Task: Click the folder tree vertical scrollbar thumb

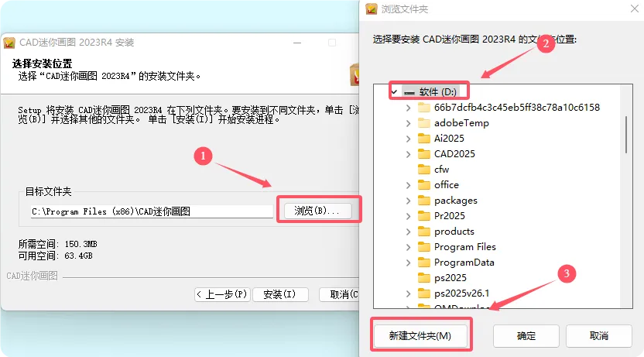Action: tap(626, 134)
